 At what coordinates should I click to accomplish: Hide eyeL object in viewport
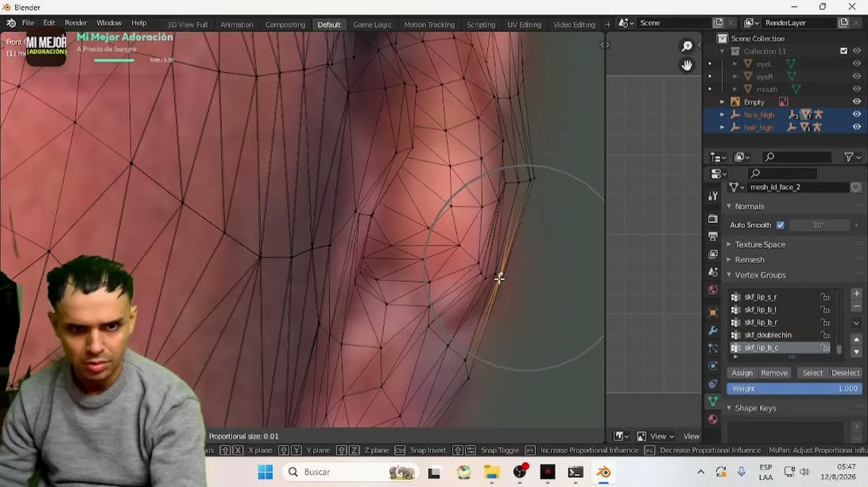click(x=857, y=64)
